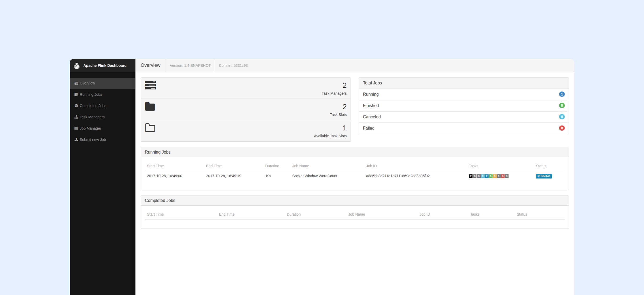Click the outlined folder Available Slots icon
Viewport: 644px width, 295px height.
click(150, 128)
